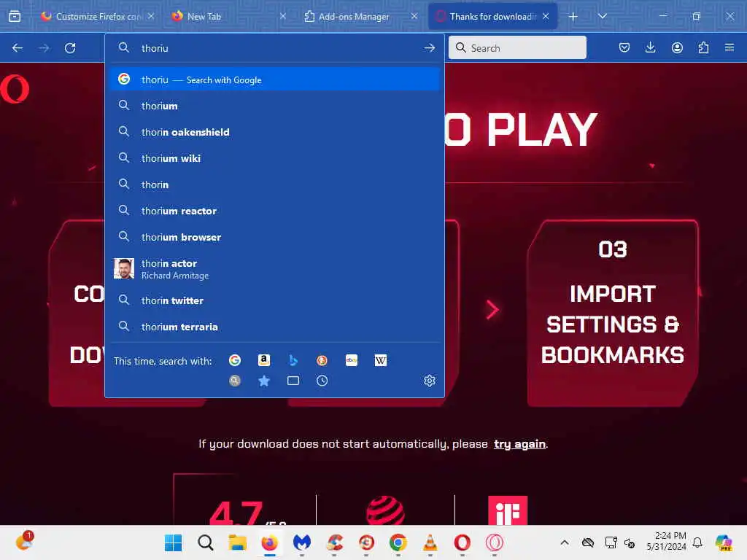
Task: Open the Firefox application menu
Action: coord(729,47)
